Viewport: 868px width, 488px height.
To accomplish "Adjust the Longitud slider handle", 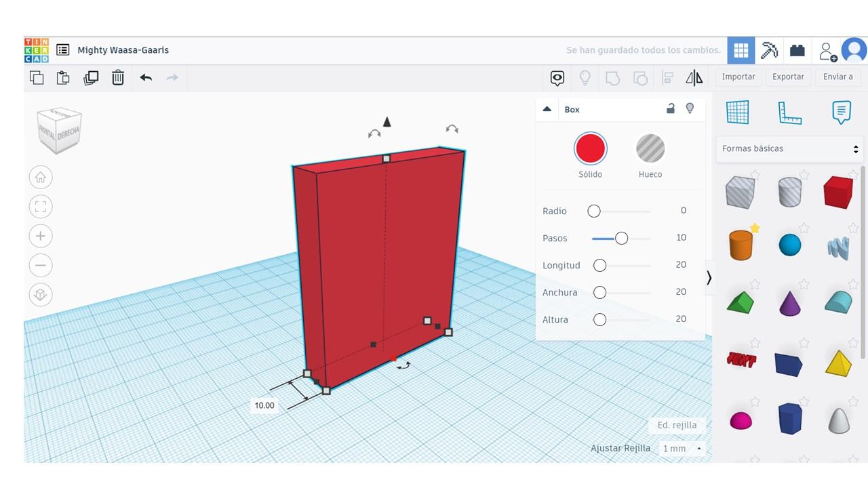I will (599, 266).
